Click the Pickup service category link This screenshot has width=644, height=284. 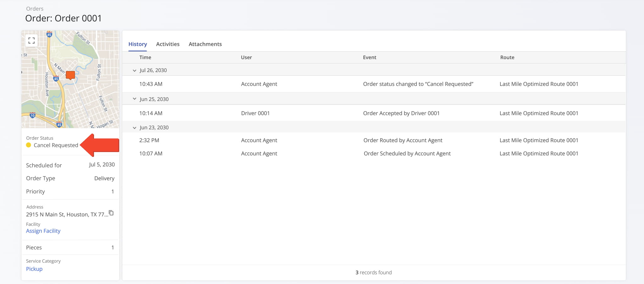click(34, 269)
